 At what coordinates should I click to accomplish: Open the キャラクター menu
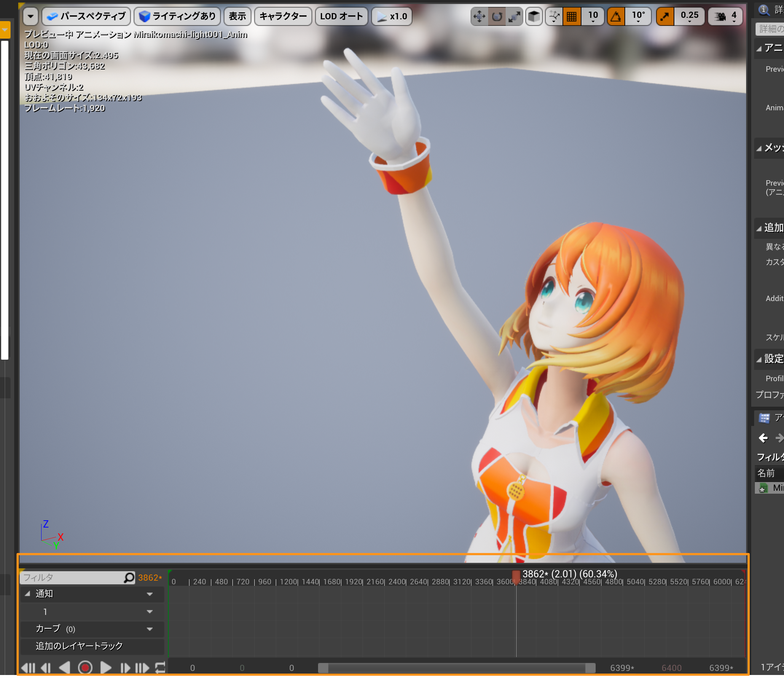(283, 16)
